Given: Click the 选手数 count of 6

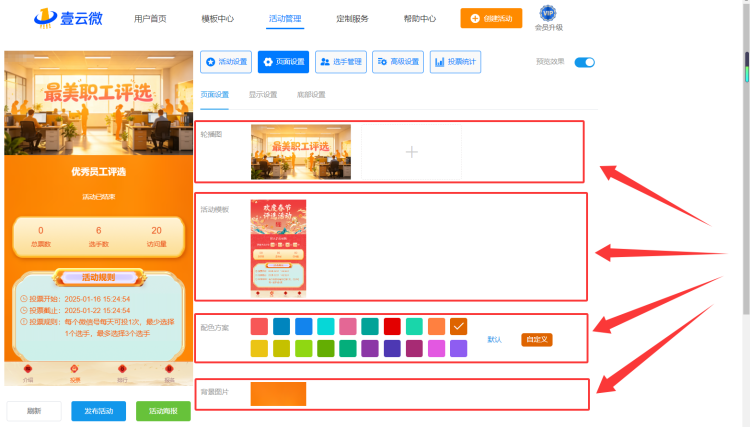Looking at the screenshot, I should click(x=99, y=230).
